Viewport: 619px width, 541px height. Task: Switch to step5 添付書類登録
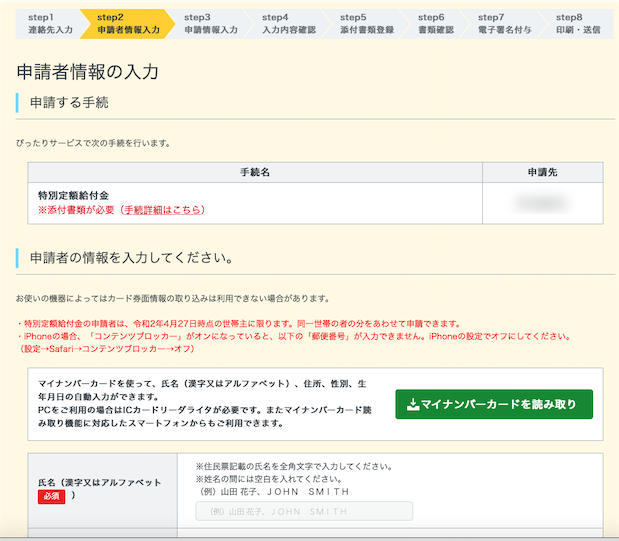pyautogui.click(x=366, y=23)
